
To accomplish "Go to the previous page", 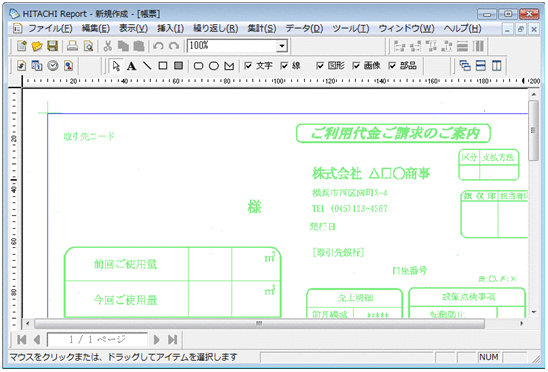I will [37, 339].
